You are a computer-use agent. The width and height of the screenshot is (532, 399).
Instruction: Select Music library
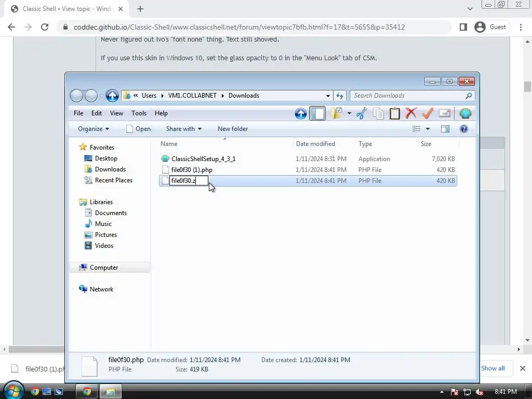103,223
